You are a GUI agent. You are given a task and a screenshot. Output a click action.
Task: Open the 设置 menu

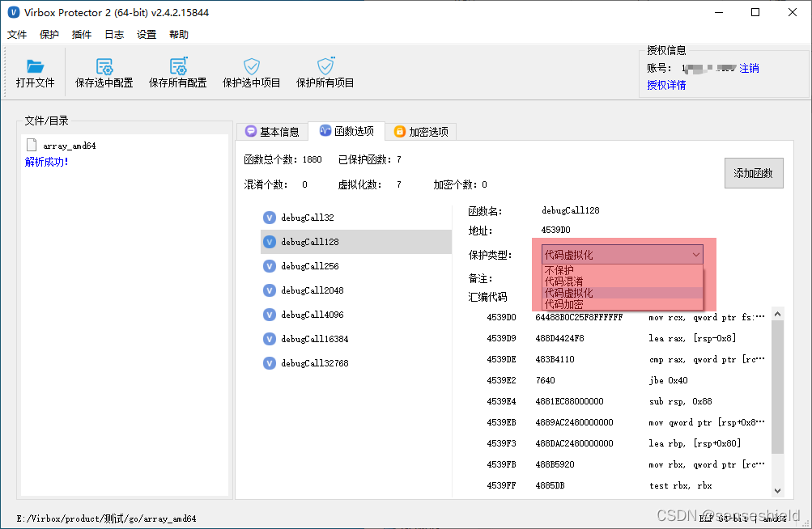147,35
